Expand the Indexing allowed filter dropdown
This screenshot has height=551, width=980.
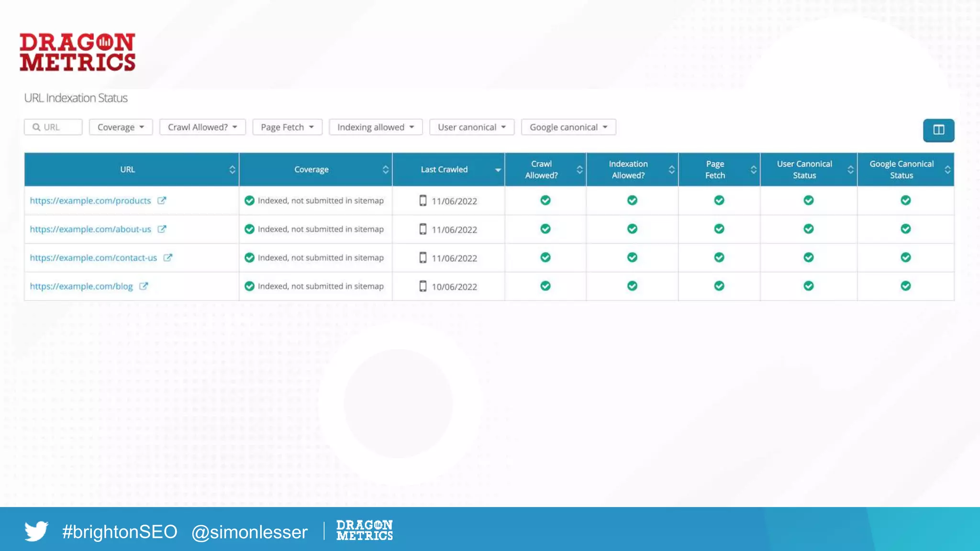pyautogui.click(x=375, y=127)
